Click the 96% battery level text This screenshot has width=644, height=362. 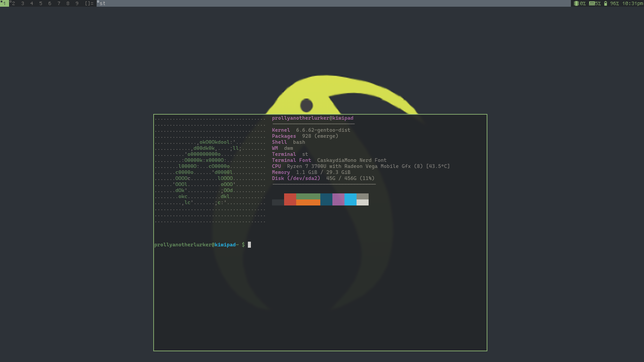[x=614, y=3]
